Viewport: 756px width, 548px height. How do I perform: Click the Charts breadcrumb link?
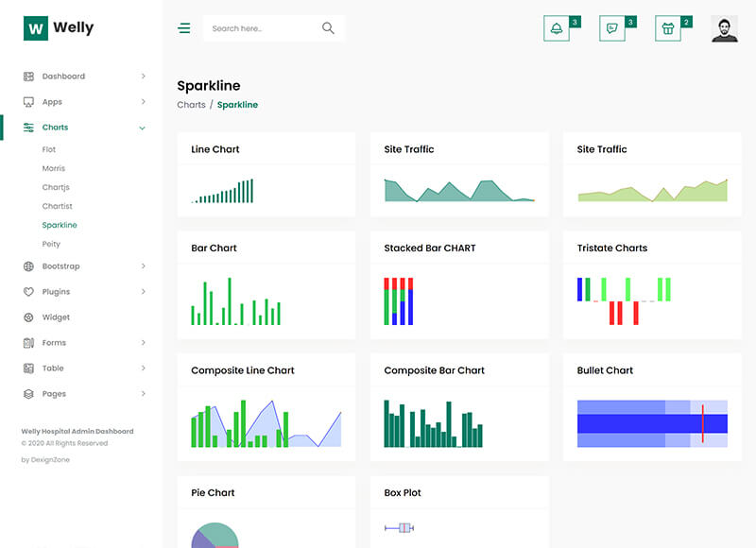191,105
